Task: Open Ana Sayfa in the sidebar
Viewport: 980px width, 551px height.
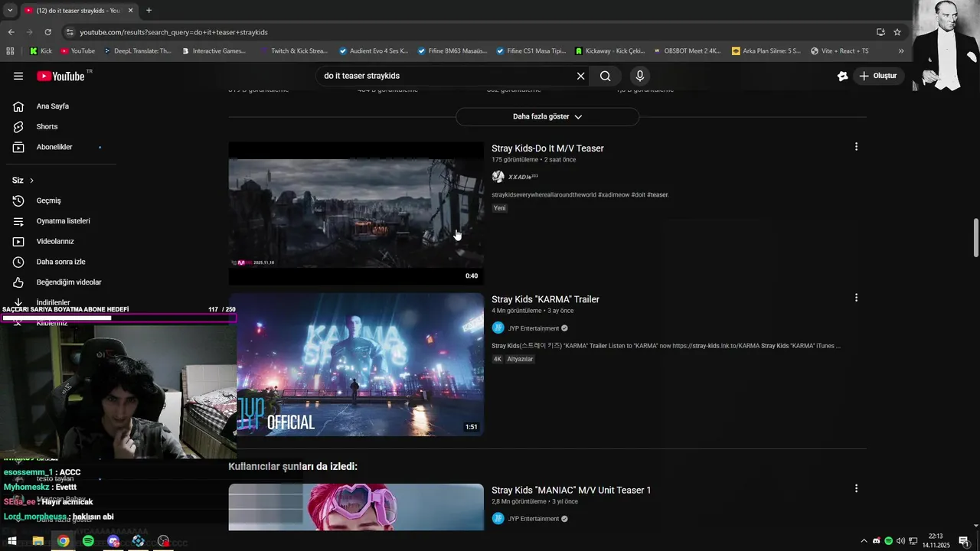Action: point(52,106)
